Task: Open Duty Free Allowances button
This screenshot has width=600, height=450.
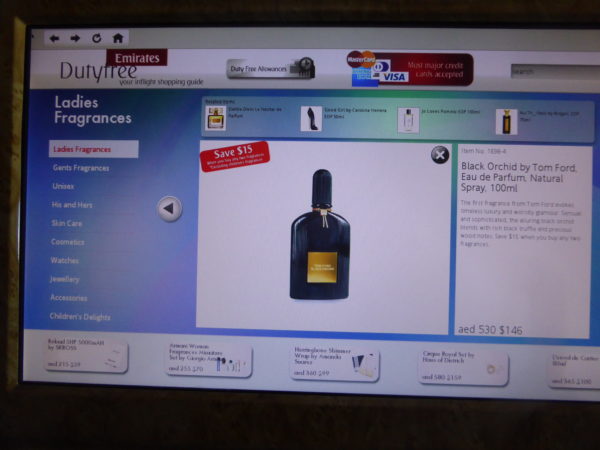Action: [x=271, y=68]
